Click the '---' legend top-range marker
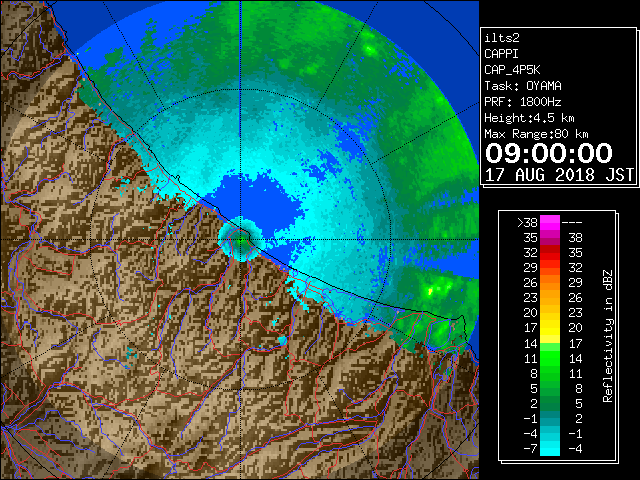640x480 pixels. 572,223
